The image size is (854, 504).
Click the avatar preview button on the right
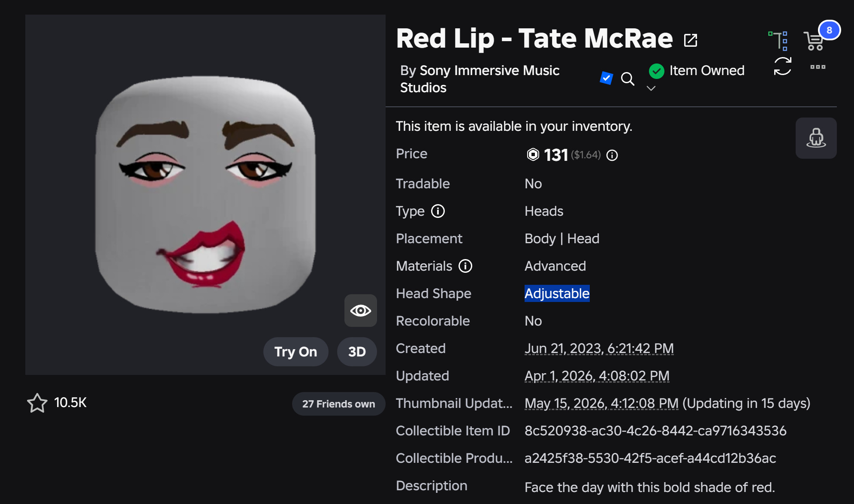point(816,138)
